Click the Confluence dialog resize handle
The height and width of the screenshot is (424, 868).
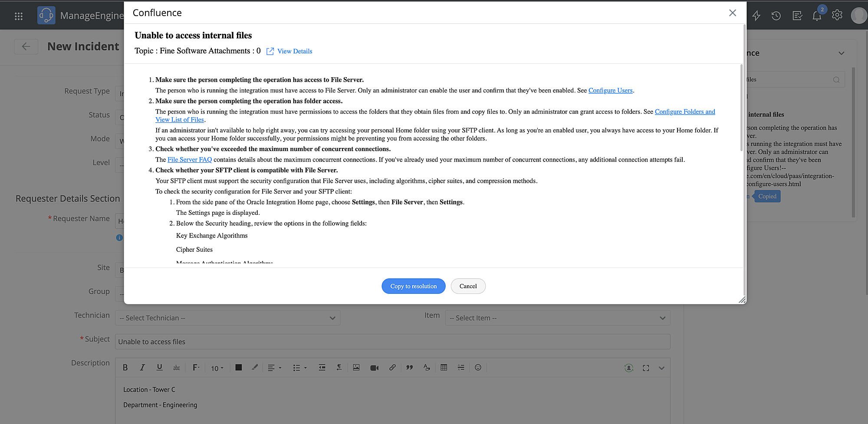[x=742, y=299]
